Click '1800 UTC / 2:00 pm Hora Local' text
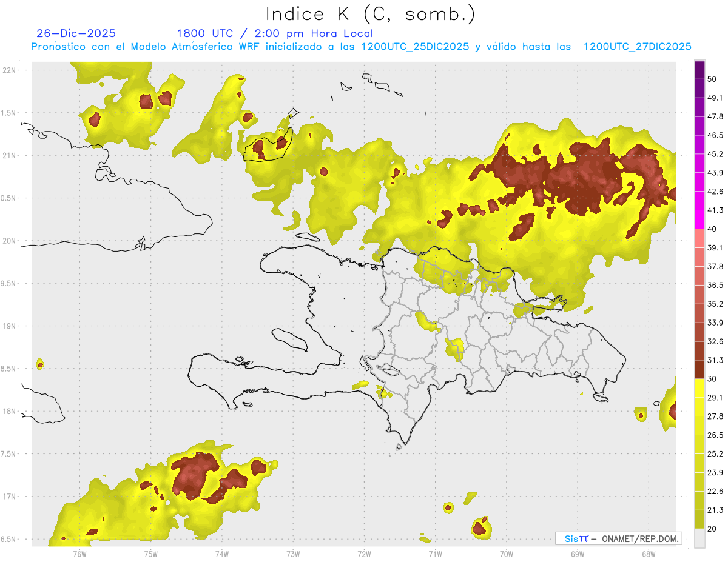Viewport: 728px width, 562px height. 275,33
